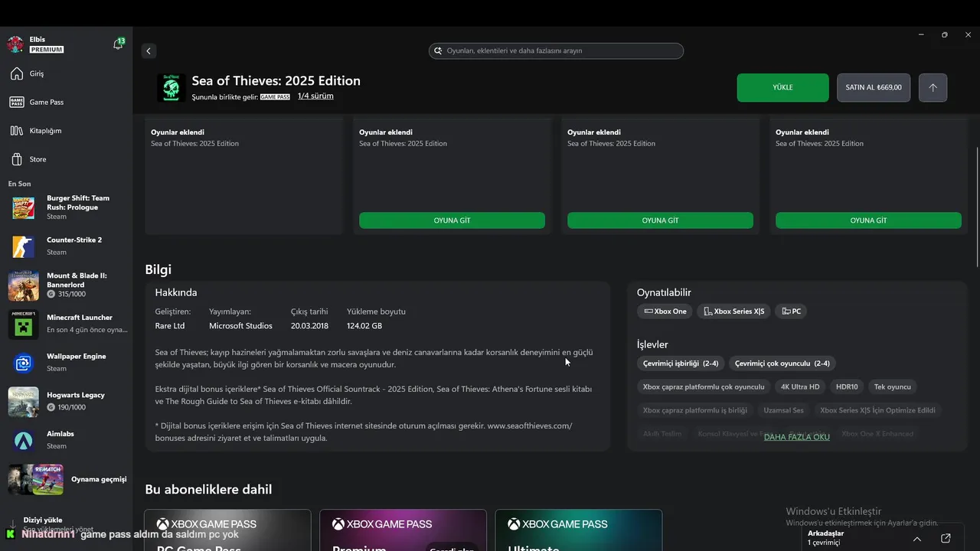The image size is (980, 551).
Task: Open Oynama geçmişi play history
Action: point(67,480)
